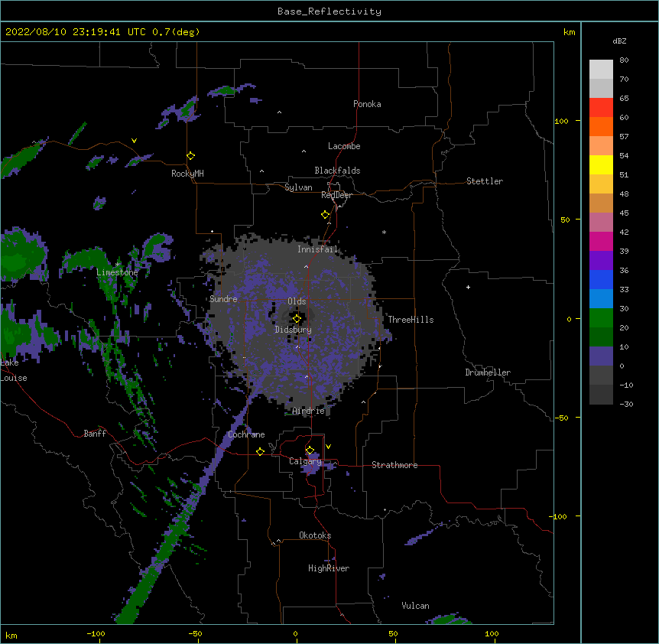The width and height of the screenshot is (659, 644).
Task: Pick the bright green 20-30 dBZ legend swatch
Action: [x=601, y=318]
